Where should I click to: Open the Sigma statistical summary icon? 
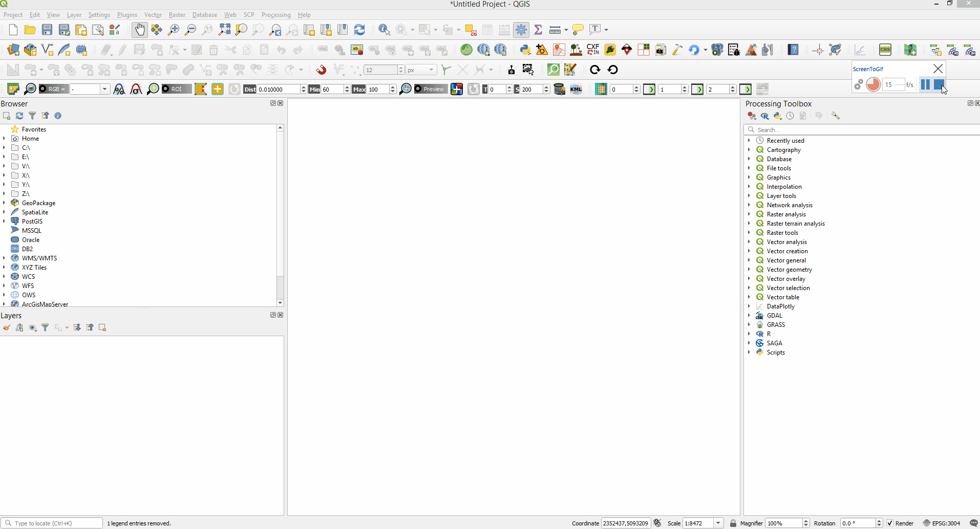(538, 30)
